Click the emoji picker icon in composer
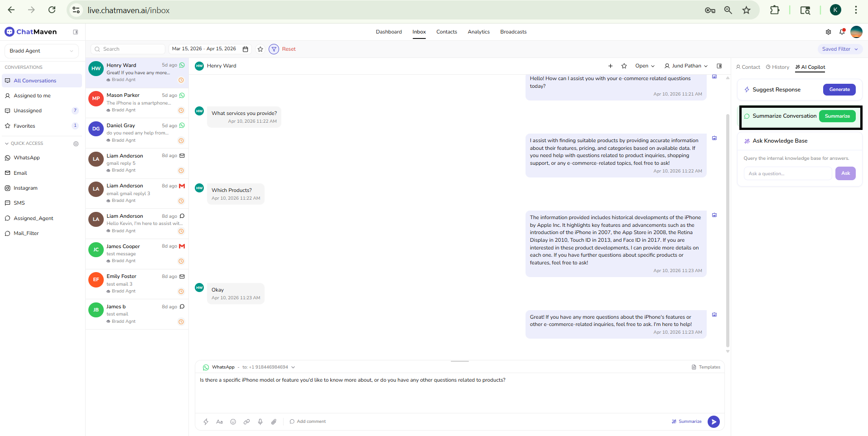The width and height of the screenshot is (868, 436). coord(233,422)
